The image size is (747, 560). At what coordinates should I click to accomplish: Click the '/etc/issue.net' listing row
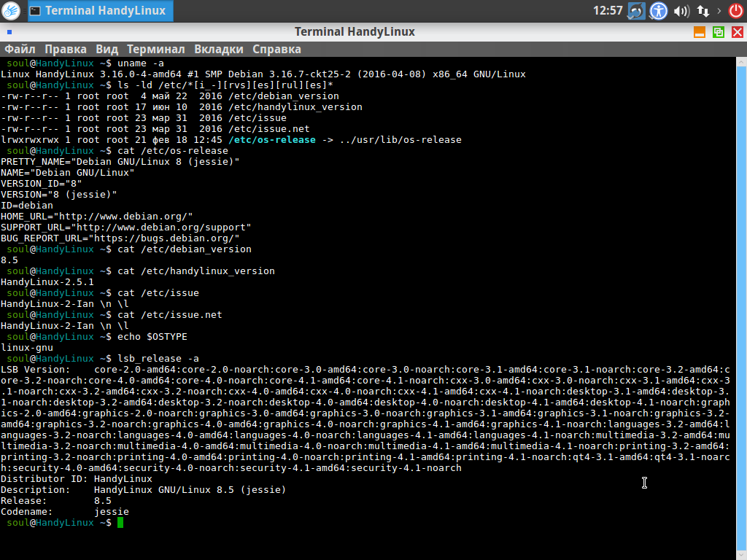[x=155, y=129]
